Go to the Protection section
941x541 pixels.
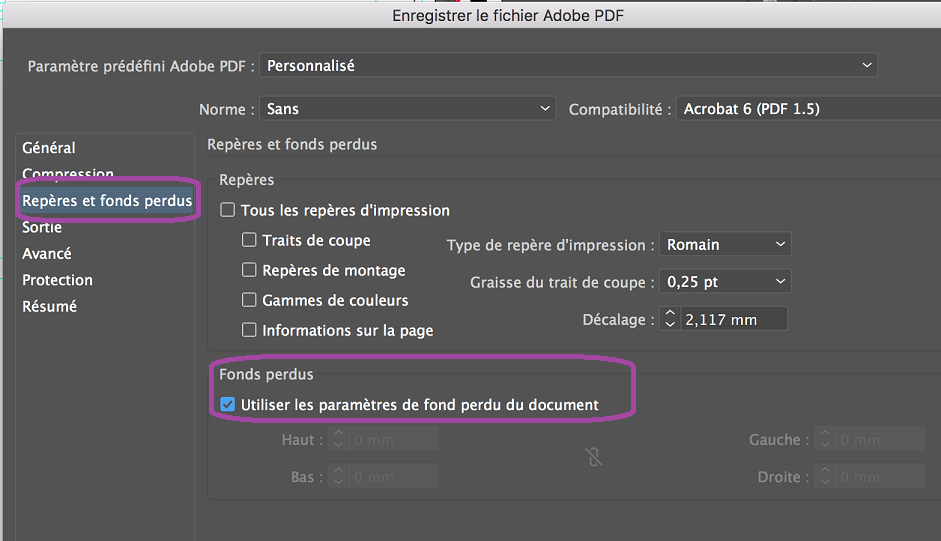point(57,280)
